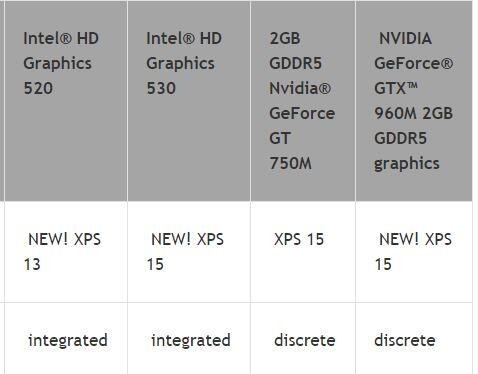The width and height of the screenshot is (478, 374).
Task: Select the NVIDIA GeForce GTX 960M header cell
Action: 414,101
